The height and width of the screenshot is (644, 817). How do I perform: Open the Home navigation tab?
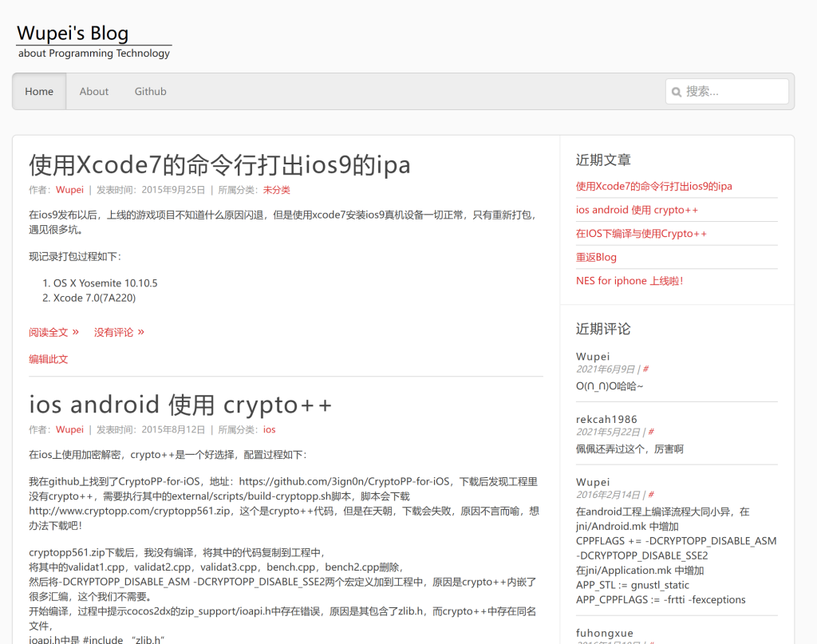pyautogui.click(x=39, y=92)
